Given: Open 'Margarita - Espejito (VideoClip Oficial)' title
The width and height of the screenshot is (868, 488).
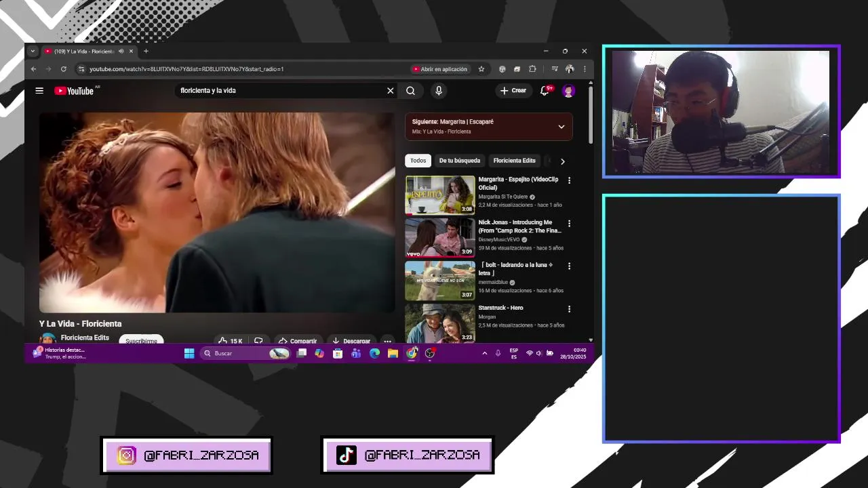Looking at the screenshot, I should 519,184.
